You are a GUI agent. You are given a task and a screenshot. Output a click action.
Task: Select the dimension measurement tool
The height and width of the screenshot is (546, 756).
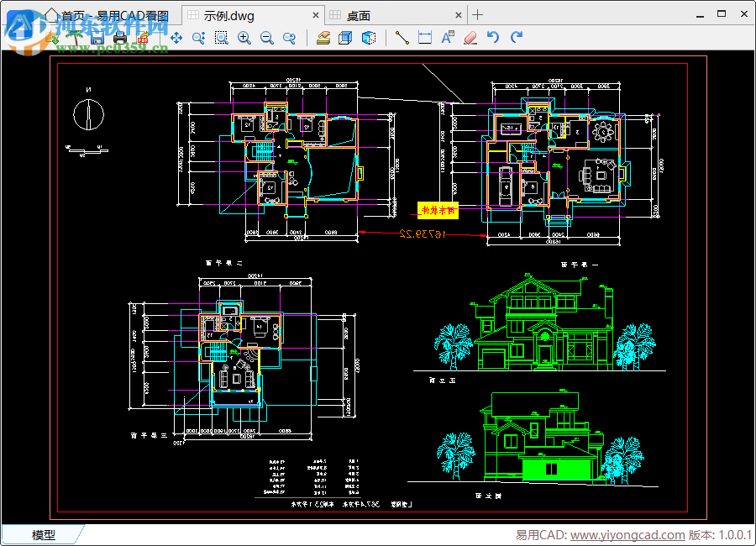coord(425,37)
